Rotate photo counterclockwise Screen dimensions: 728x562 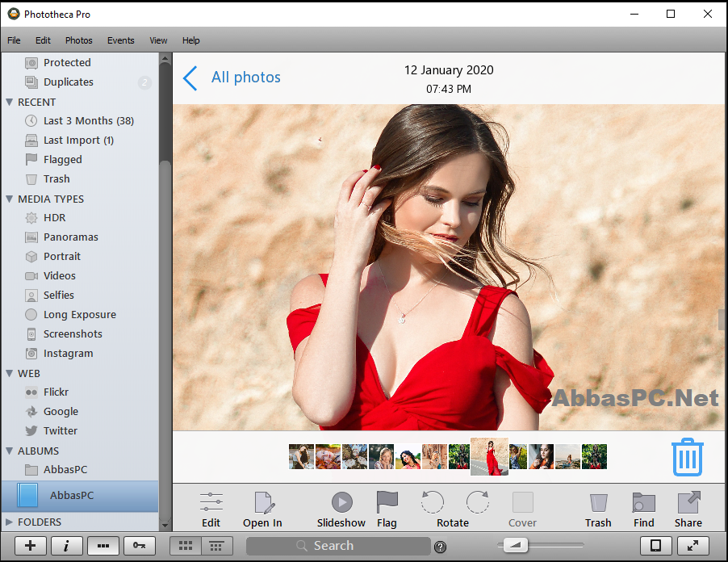433,502
